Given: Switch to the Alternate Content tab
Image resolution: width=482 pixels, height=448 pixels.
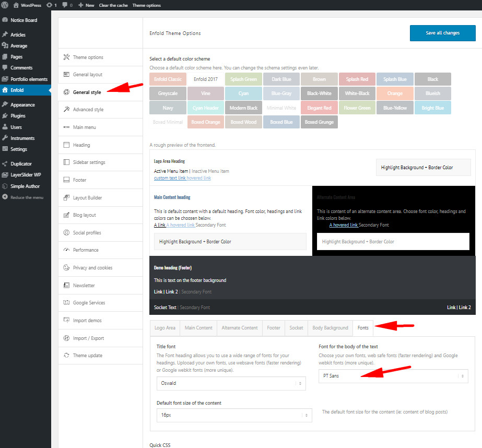Looking at the screenshot, I should click(x=240, y=328).
